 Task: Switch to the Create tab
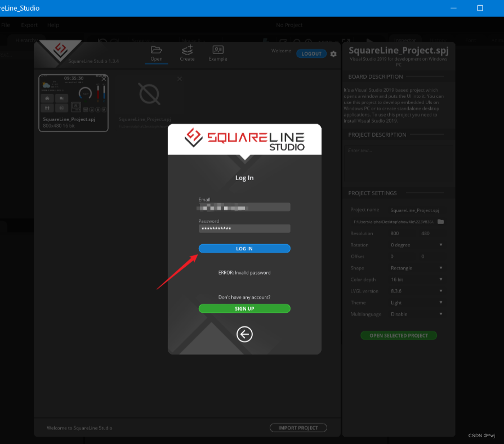click(x=187, y=53)
